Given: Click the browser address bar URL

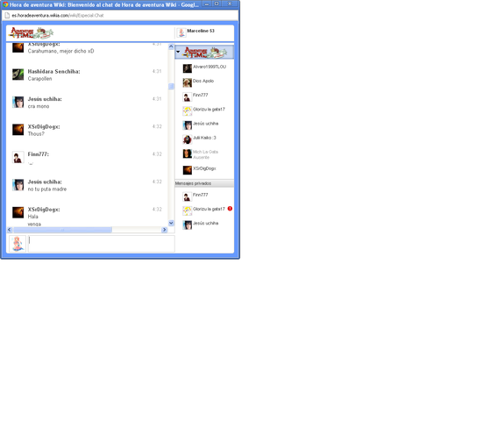Looking at the screenshot, I should [x=58, y=16].
